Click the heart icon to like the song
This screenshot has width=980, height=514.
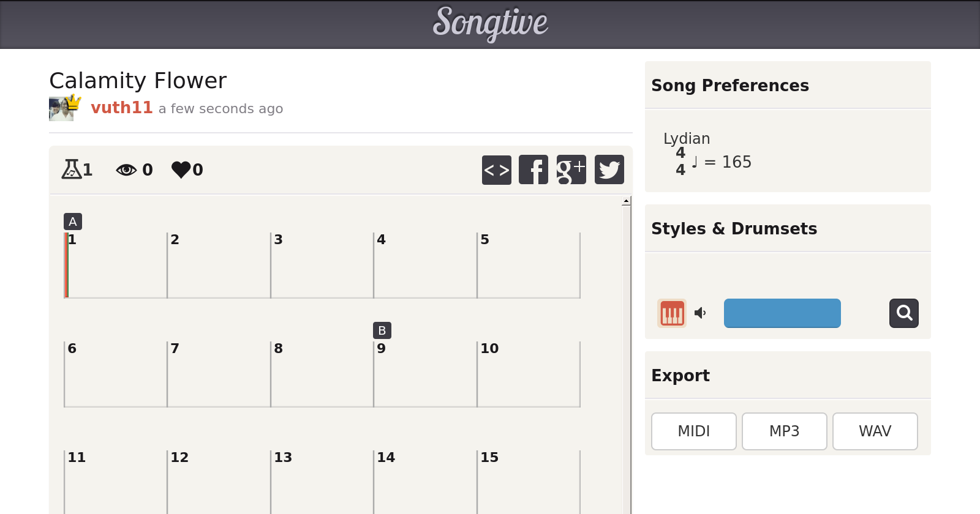[x=181, y=169]
